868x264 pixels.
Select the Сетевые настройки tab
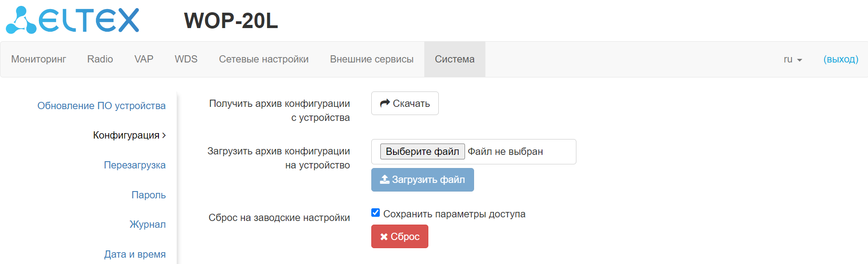coord(264,59)
